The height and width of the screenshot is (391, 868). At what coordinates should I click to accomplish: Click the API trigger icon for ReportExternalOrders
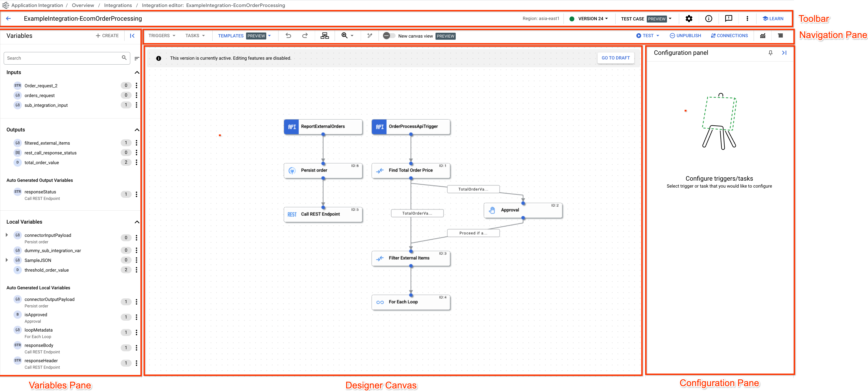coord(291,126)
